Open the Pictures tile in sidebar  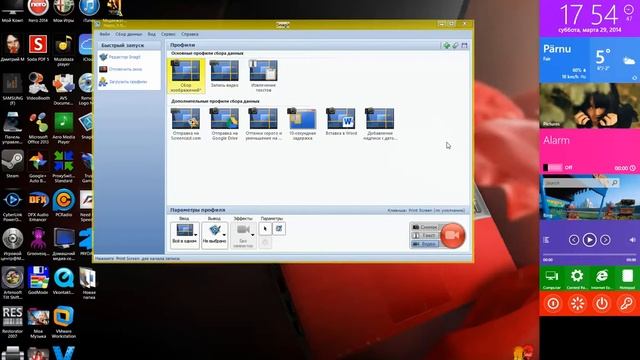click(x=589, y=106)
